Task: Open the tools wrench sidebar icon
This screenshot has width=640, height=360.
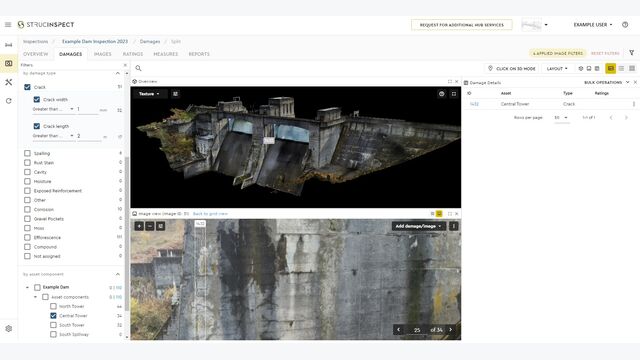Action: pyautogui.click(x=9, y=82)
